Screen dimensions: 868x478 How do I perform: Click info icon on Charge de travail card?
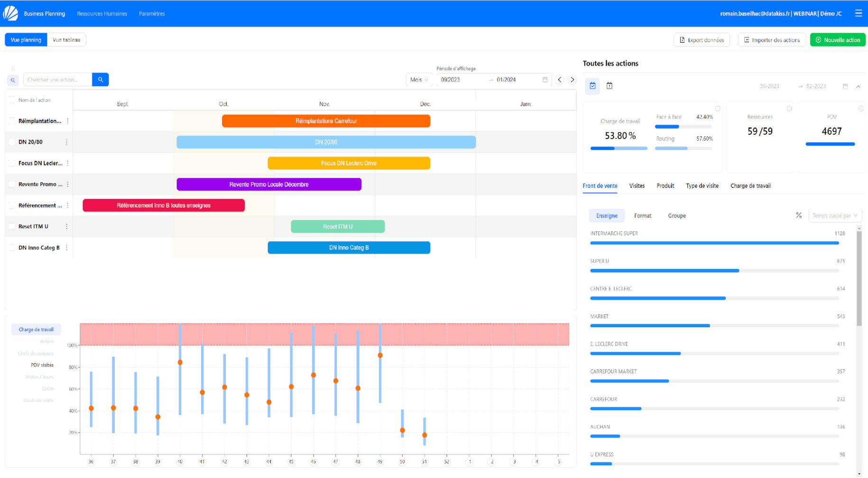(x=718, y=109)
